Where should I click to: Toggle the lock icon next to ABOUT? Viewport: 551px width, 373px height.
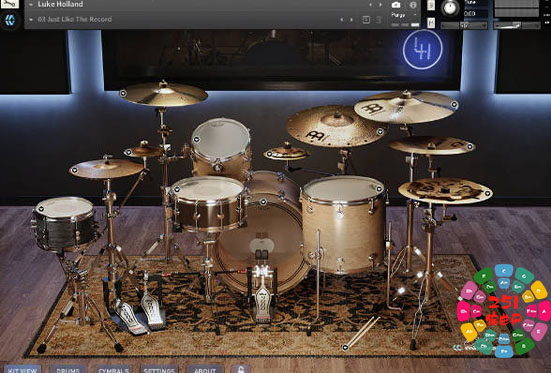click(x=241, y=369)
